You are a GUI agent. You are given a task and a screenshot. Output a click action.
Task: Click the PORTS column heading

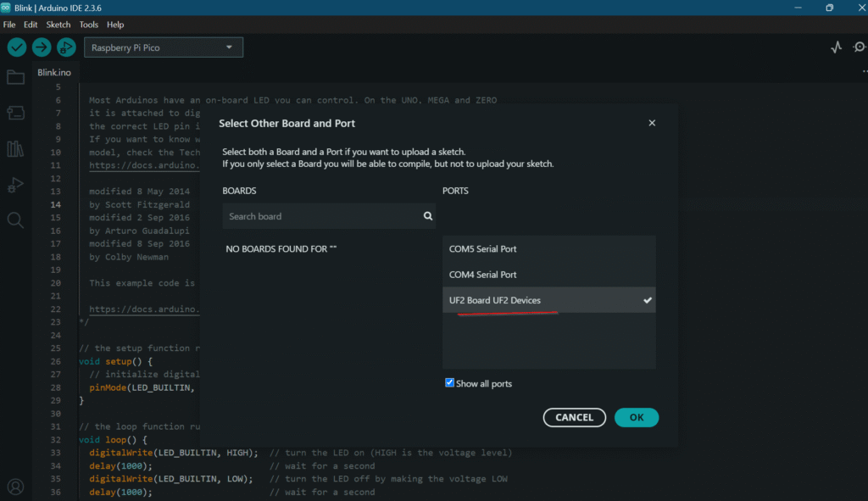point(455,191)
